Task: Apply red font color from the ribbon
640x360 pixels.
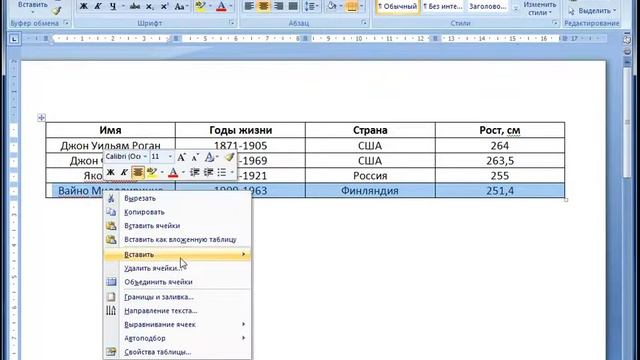Action: (x=221, y=6)
